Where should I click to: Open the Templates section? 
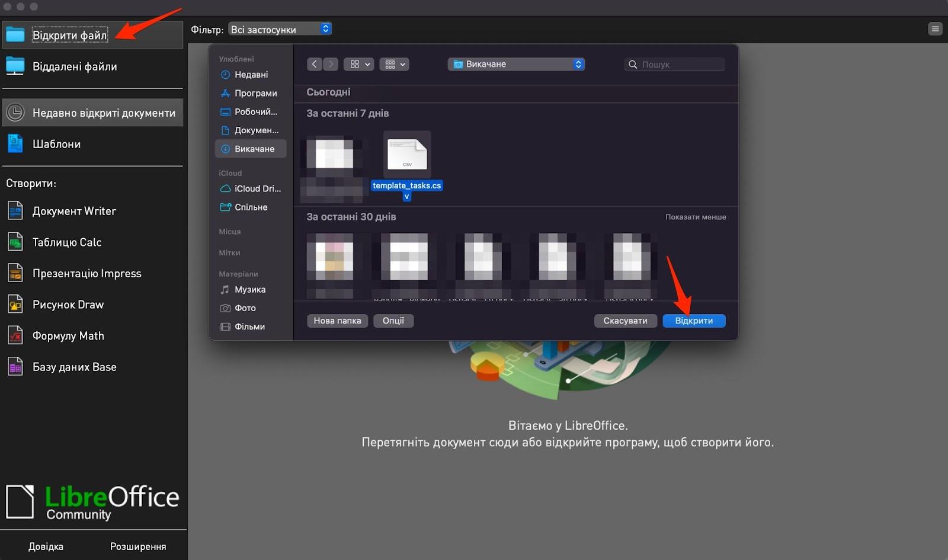point(56,144)
